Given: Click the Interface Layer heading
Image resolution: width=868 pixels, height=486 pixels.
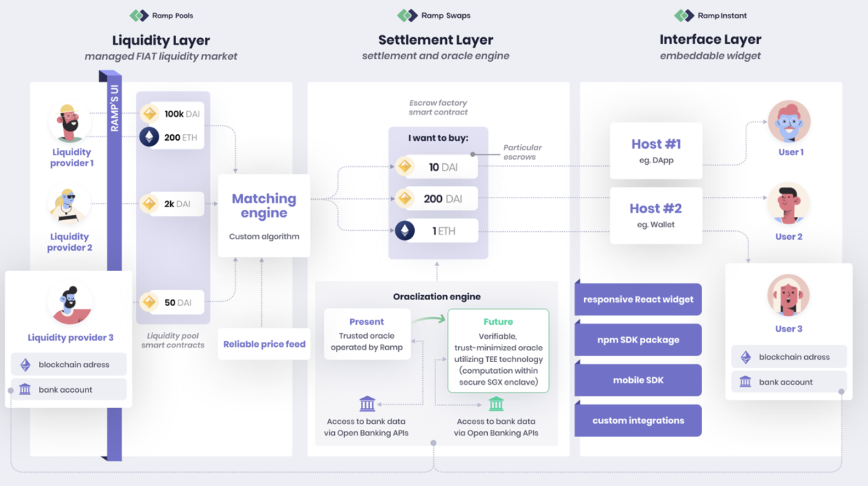Looking at the screenshot, I should pyautogui.click(x=710, y=40).
